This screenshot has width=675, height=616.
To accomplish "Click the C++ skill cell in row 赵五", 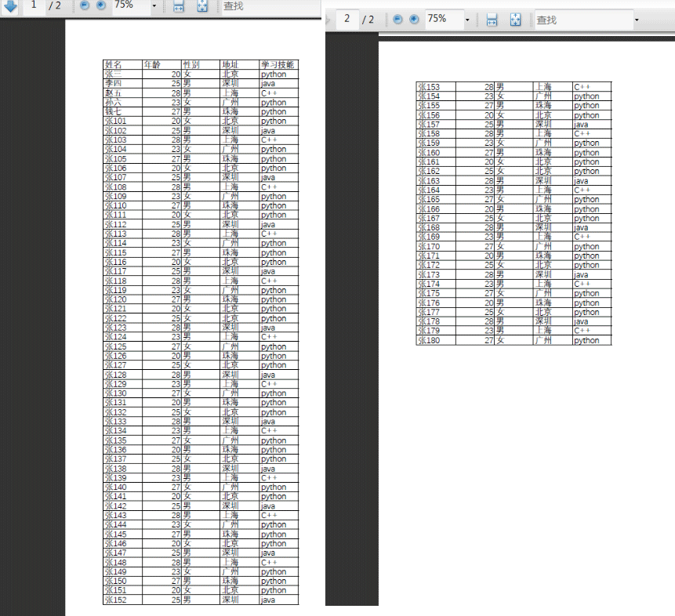I will pos(278,93).
